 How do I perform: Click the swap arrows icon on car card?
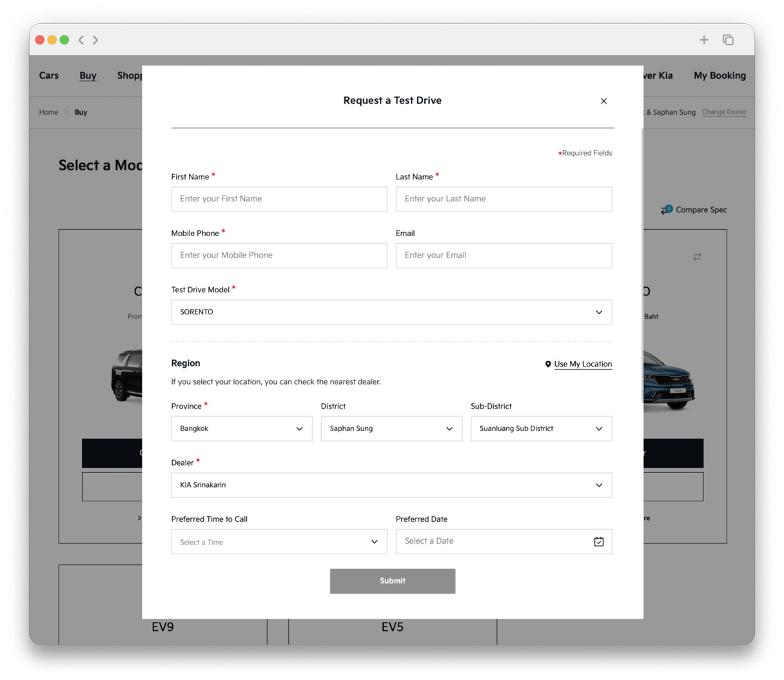point(697,257)
